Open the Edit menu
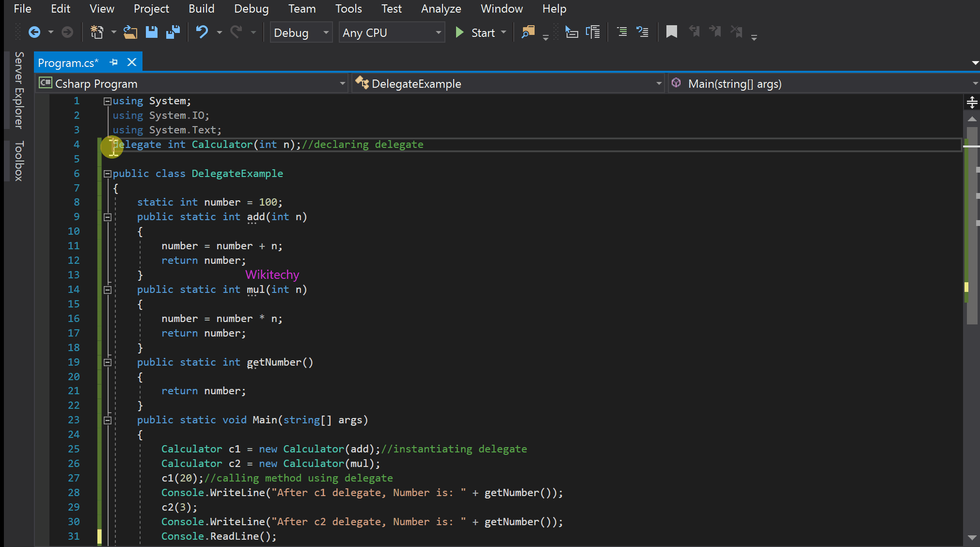 pyautogui.click(x=60, y=9)
